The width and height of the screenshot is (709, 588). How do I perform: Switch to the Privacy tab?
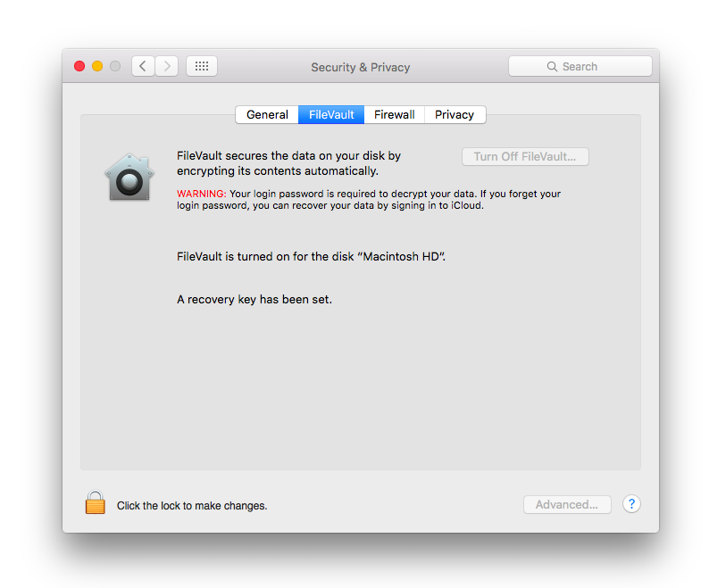point(455,114)
